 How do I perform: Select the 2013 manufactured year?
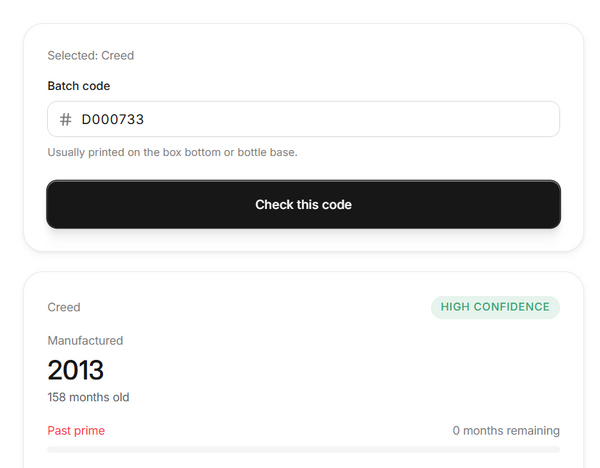click(x=75, y=370)
